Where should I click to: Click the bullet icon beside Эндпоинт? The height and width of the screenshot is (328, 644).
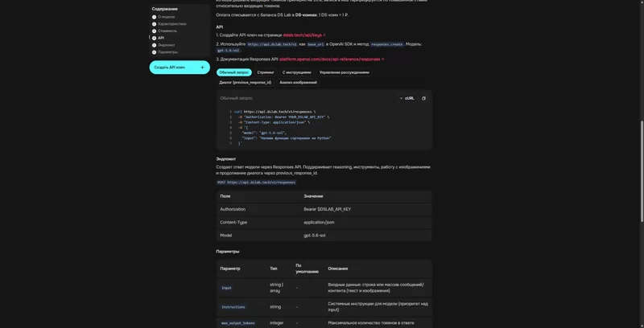tap(154, 45)
